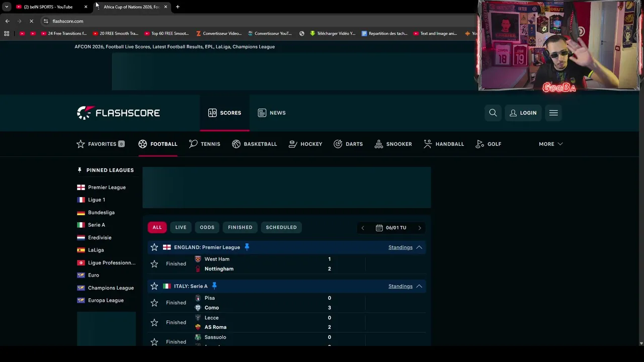Select FOOTBALL sport
Viewport: 644px width, 362px height.
(158, 144)
